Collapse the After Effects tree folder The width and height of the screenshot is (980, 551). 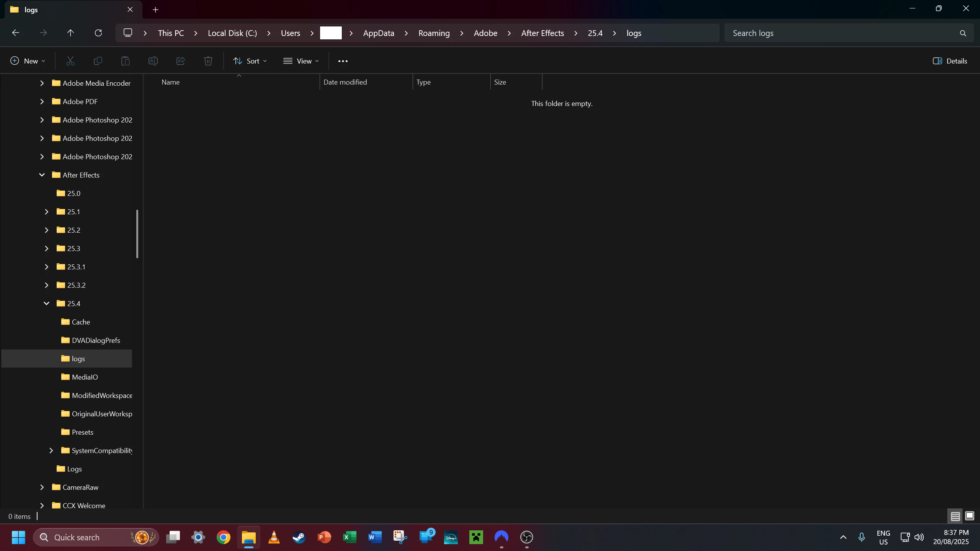(x=42, y=175)
